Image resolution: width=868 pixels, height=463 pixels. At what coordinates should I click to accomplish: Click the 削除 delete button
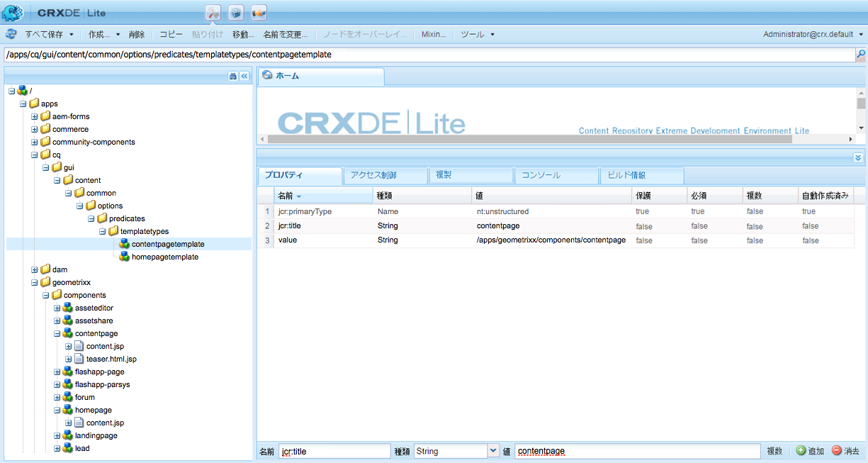pos(137,34)
